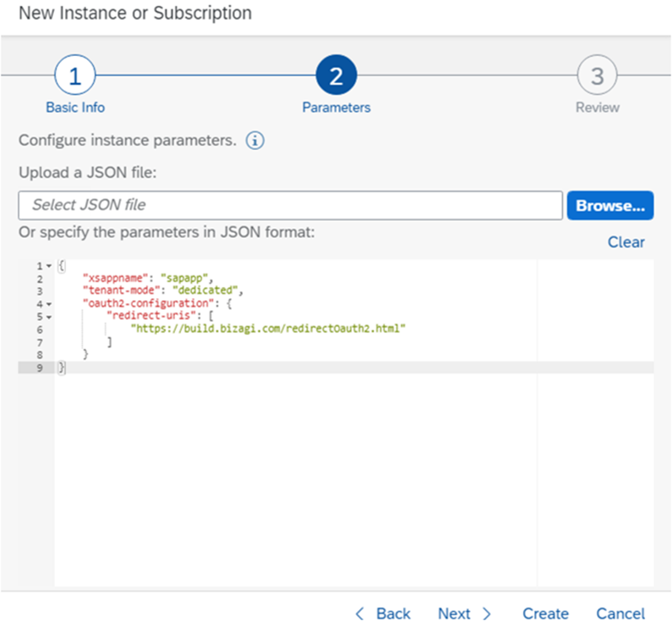Click line number 6 in the gutter
The height and width of the screenshot is (626, 672).
[x=40, y=330]
